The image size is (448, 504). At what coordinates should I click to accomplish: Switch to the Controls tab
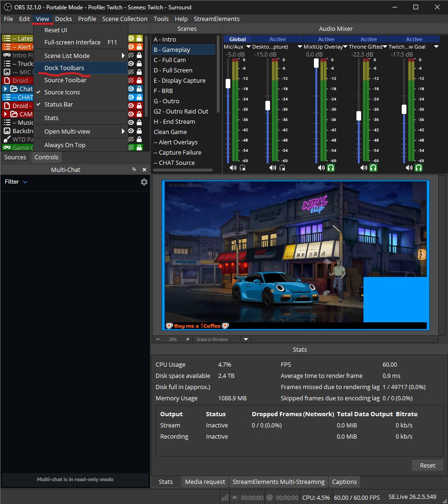[x=46, y=157]
